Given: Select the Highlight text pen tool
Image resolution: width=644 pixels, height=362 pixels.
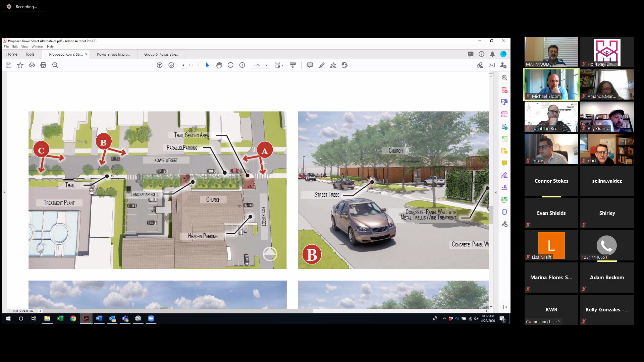Looking at the screenshot, I should click(x=322, y=65).
